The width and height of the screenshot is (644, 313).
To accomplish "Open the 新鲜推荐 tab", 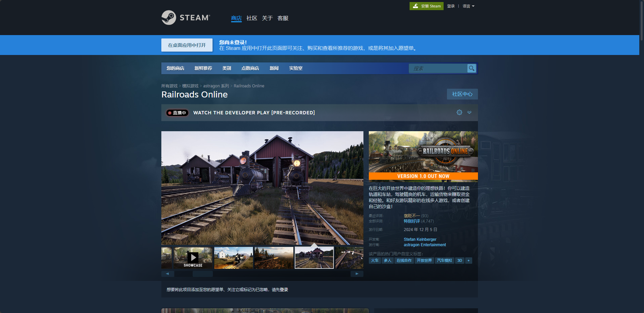I will pos(203,68).
